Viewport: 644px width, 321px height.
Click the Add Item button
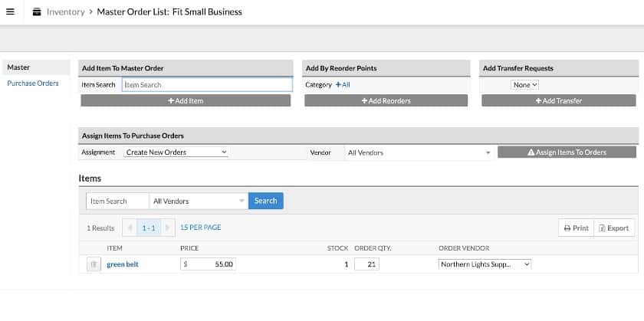(186, 100)
